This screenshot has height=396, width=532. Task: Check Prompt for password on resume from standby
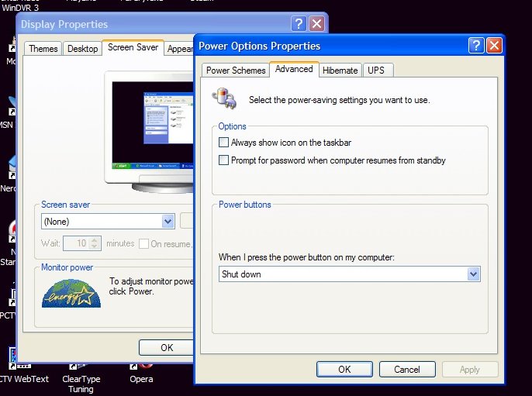tap(224, 160)
